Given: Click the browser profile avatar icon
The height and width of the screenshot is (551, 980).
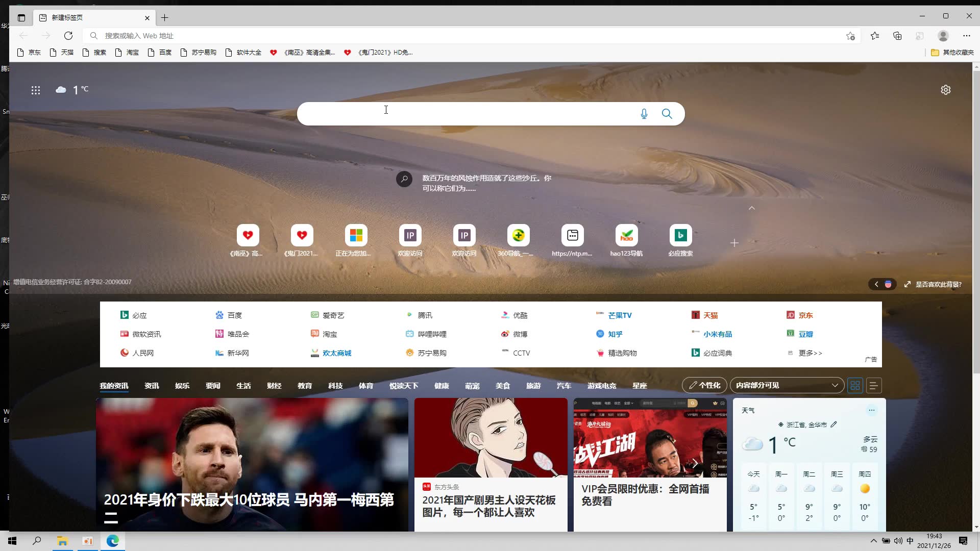Looking at the screenshot, I should (942, 36).
